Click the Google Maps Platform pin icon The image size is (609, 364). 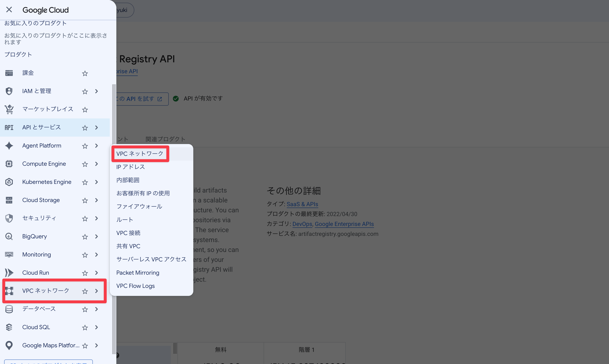pyautogui.click(x=9, y=345)
